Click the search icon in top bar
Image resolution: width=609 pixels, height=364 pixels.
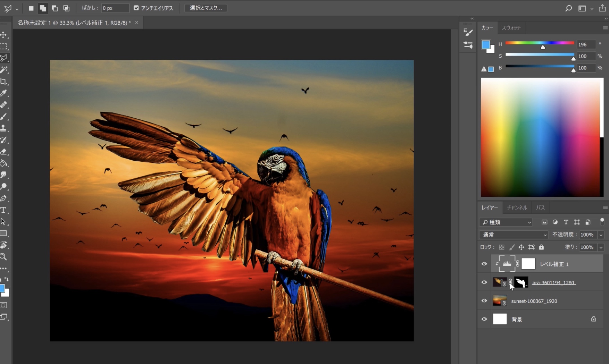[x=568, y=8]
